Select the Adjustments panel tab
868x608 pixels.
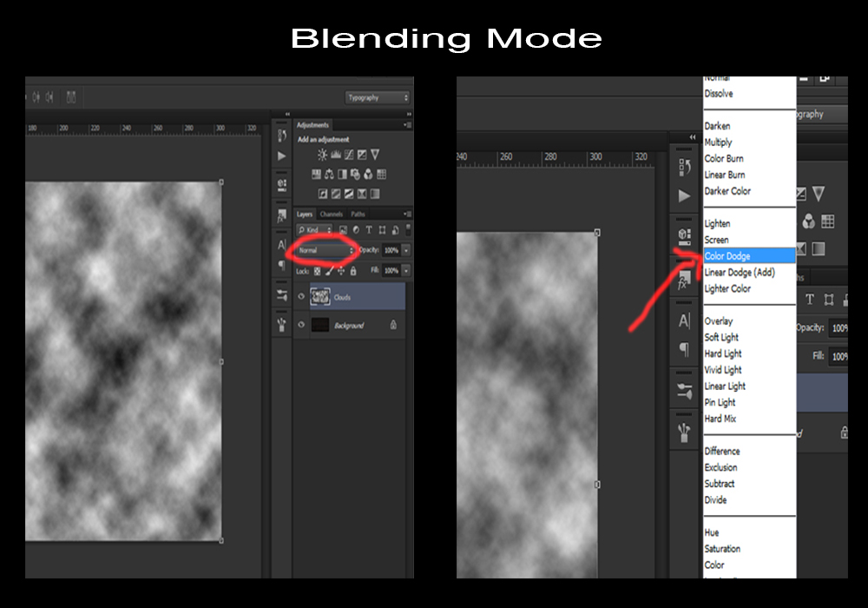312,125
